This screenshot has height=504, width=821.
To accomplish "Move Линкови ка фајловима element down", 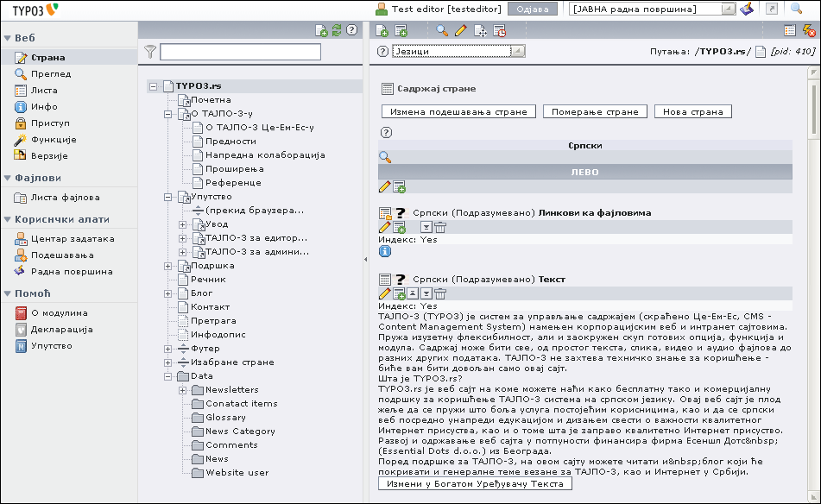I will pos(426,227).
